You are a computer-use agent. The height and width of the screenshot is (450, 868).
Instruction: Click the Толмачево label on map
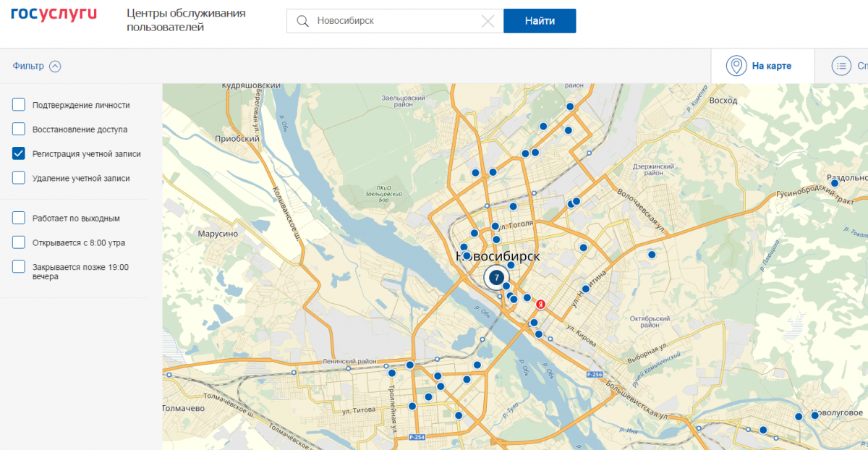184,408
